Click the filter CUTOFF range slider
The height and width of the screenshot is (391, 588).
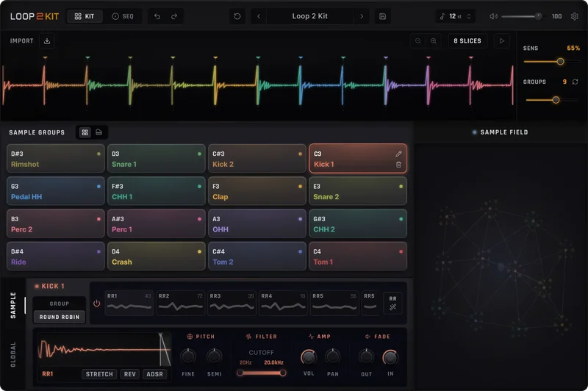(x=262, y=373)
